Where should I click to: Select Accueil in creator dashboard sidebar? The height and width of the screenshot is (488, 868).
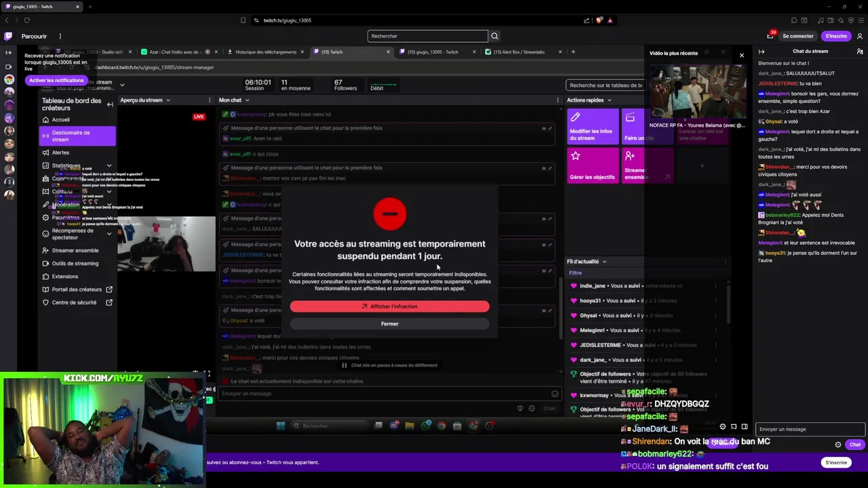(x=60, y=120)
